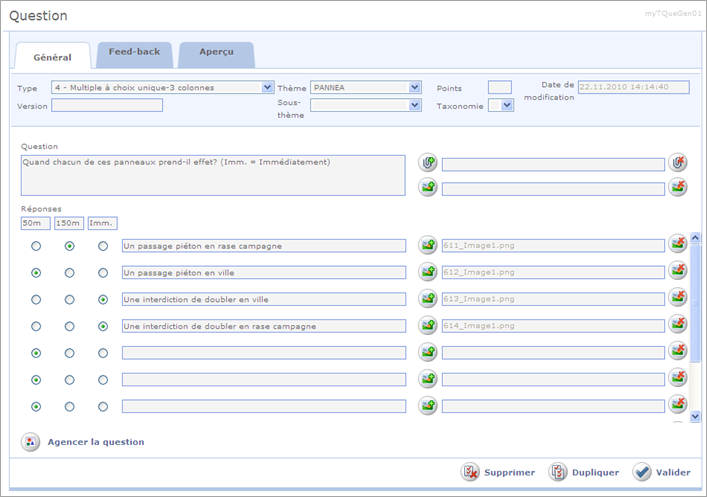
Task: Open the Type dropdown list
Action: click(x=267, y=88)
